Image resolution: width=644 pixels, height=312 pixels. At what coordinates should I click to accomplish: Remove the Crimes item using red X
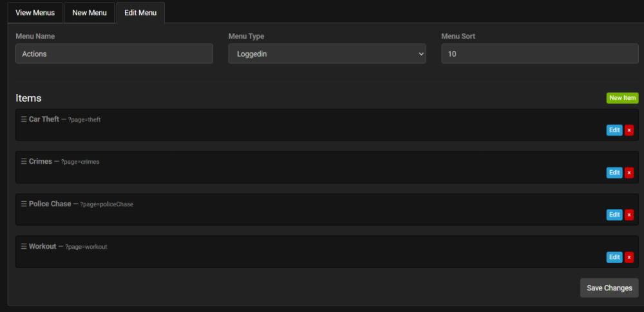(x=629, y=173)
